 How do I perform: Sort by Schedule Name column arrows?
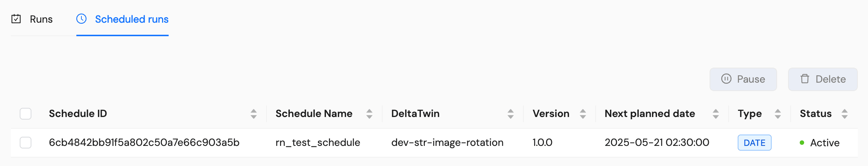pyautogui.click(x=369, y=114)
